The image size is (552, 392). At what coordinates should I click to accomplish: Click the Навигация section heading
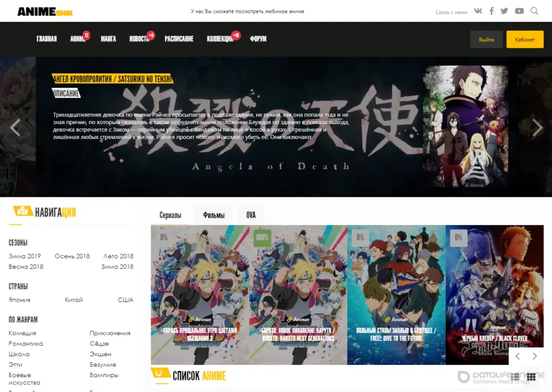click(x=55, y=212)
